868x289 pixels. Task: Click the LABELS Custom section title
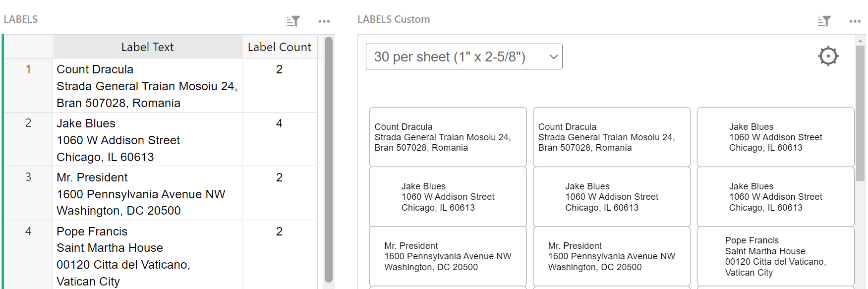394,19
